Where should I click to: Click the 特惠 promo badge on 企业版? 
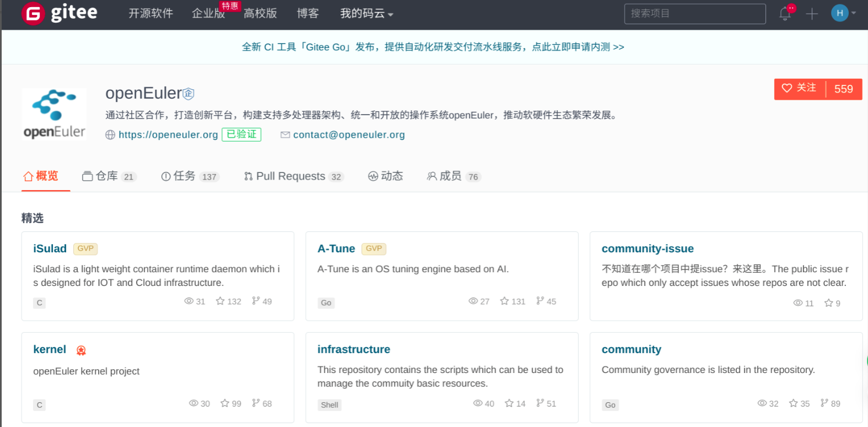click(x=230, y=6)
